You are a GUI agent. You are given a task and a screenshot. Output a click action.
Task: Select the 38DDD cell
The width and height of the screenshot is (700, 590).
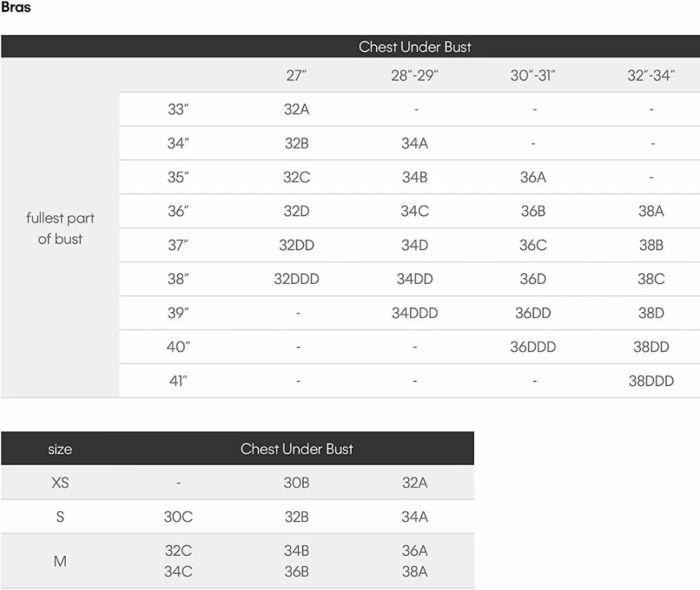click(651, 381)
